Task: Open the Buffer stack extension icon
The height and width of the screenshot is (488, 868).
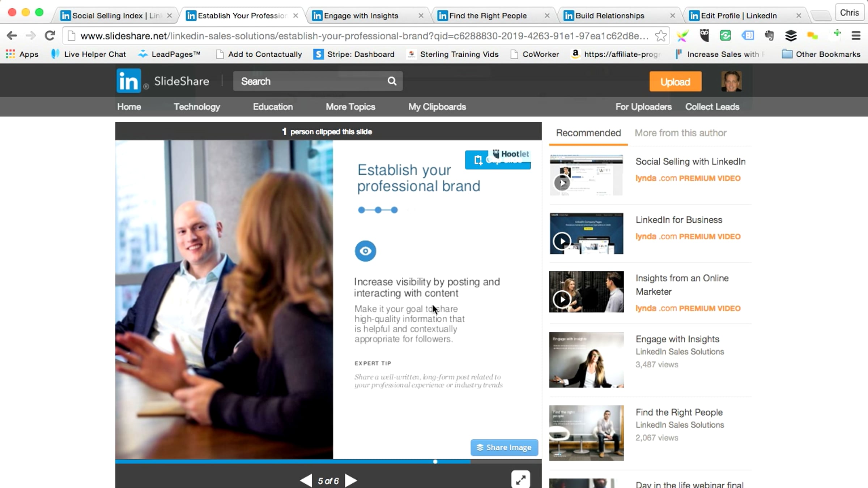Action: 791,36
